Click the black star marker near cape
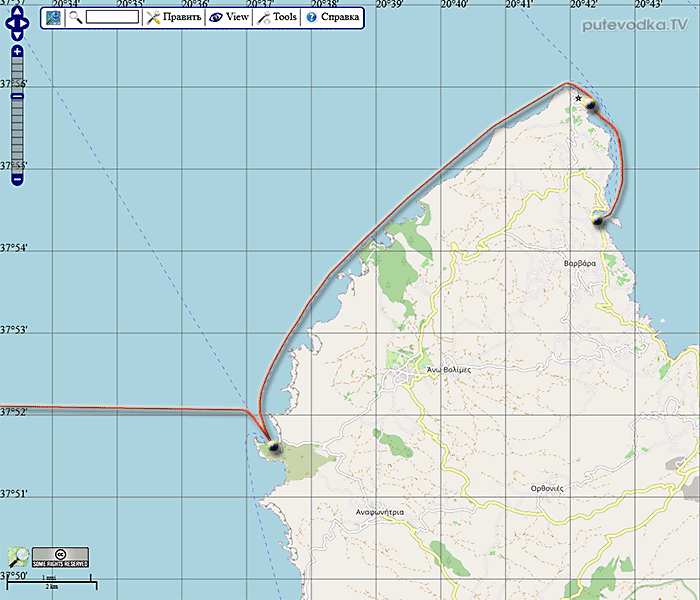700x600 pixels. (x=579, y=98)
